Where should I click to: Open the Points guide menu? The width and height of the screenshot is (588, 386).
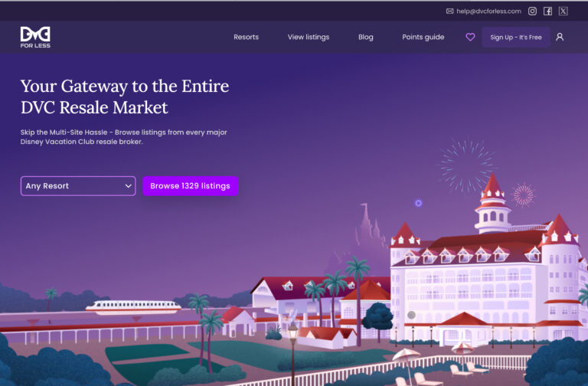(x=423, y=37)
